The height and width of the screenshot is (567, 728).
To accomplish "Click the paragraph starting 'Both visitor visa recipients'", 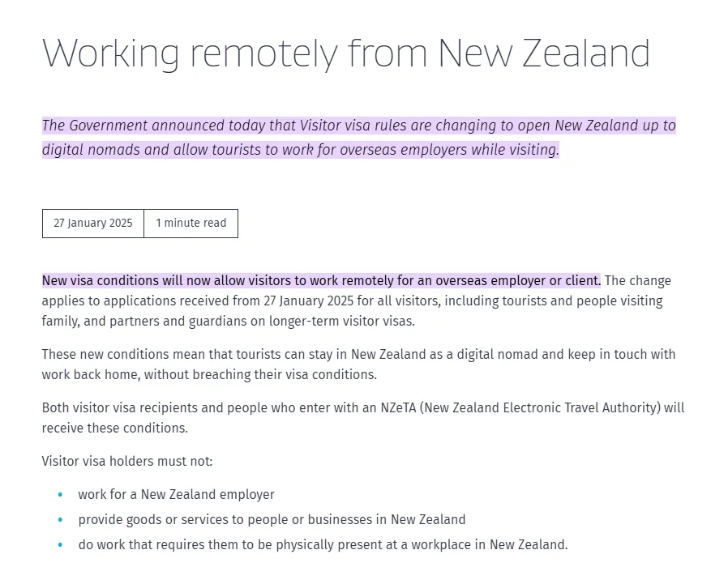I will [x=363, y=418].
